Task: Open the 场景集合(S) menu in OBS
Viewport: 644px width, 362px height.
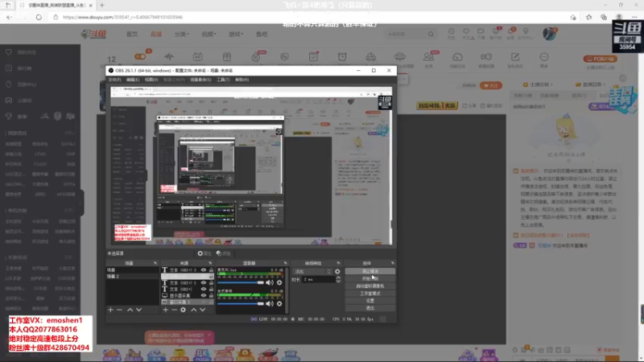Action: pos(200,80)
